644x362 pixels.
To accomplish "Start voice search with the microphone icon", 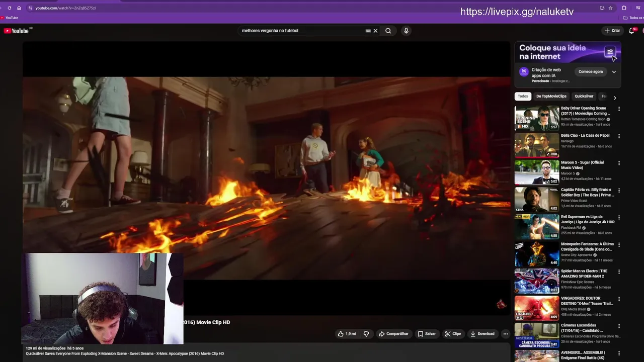I will tap(406, 31).
